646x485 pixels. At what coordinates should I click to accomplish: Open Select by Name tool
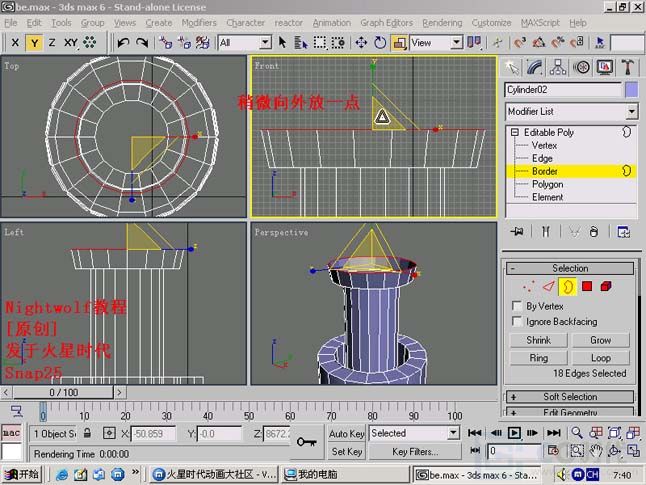click(x=301, y=42)
